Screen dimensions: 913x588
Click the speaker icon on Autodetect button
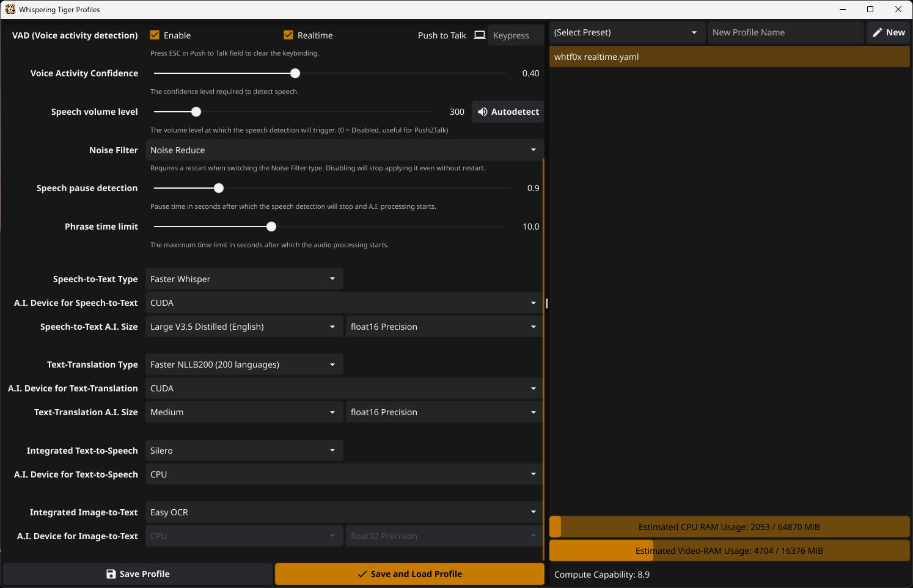tap(482, 112)
